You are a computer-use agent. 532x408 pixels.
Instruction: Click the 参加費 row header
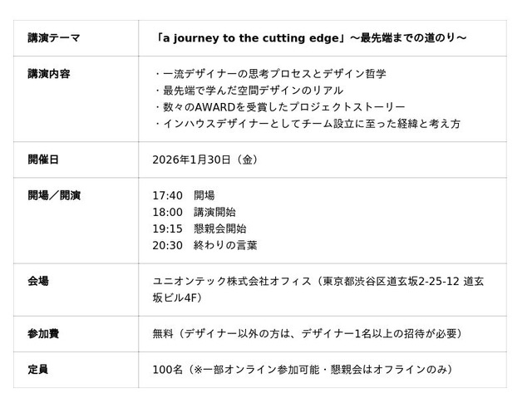(x=43, y=333)
